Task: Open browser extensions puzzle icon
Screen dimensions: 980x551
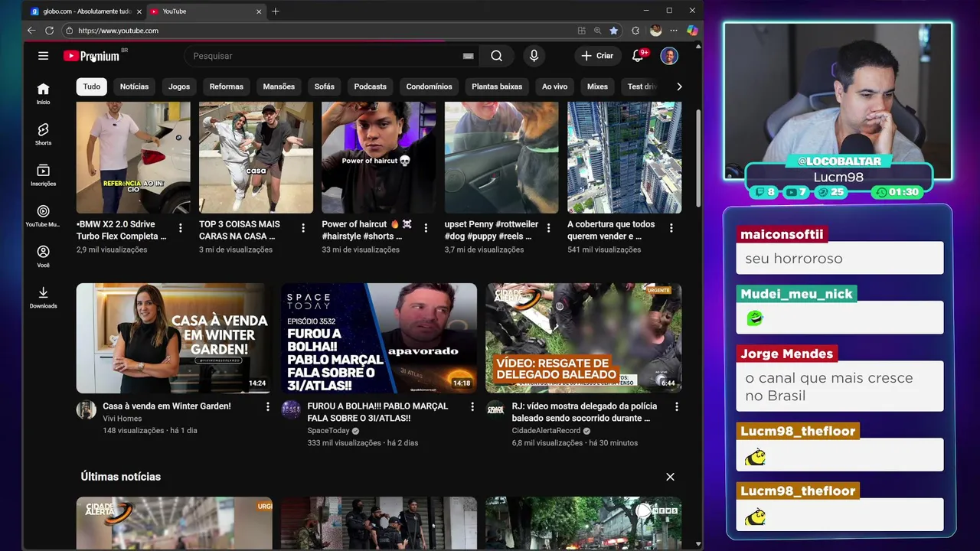Action: (635, 31)
